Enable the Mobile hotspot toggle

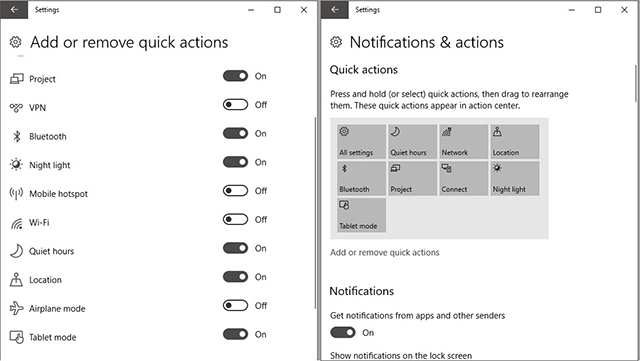pos(235,191)
